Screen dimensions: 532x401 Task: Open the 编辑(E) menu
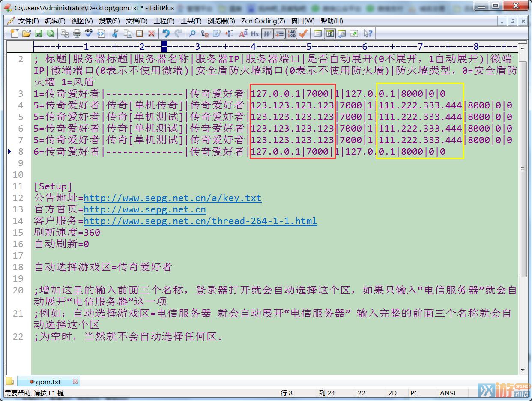[55, 21]
